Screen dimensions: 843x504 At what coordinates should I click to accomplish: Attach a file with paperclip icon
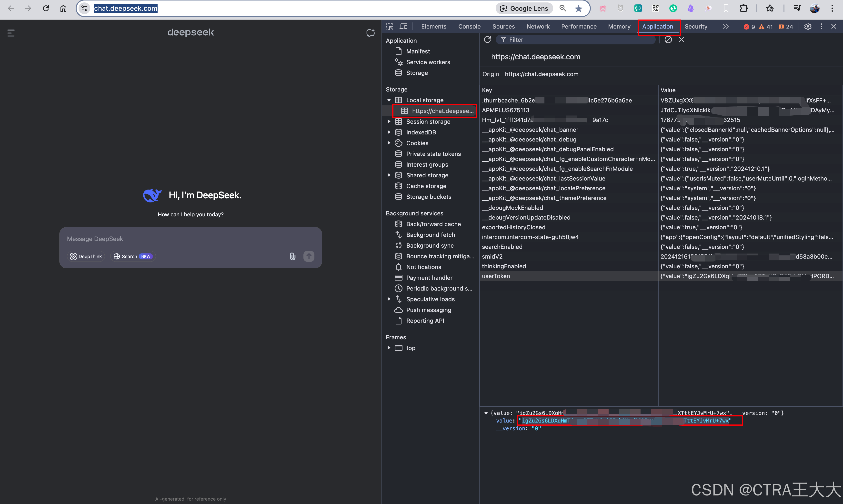[x=292, y=256]
